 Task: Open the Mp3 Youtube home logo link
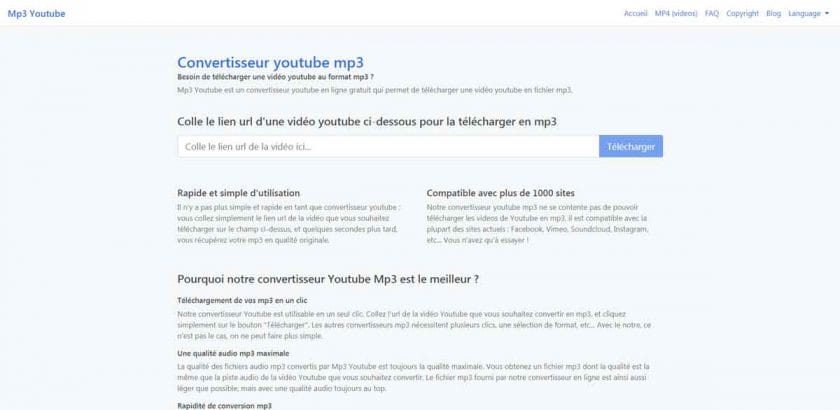pyautogui.click(x=36, y=14)
